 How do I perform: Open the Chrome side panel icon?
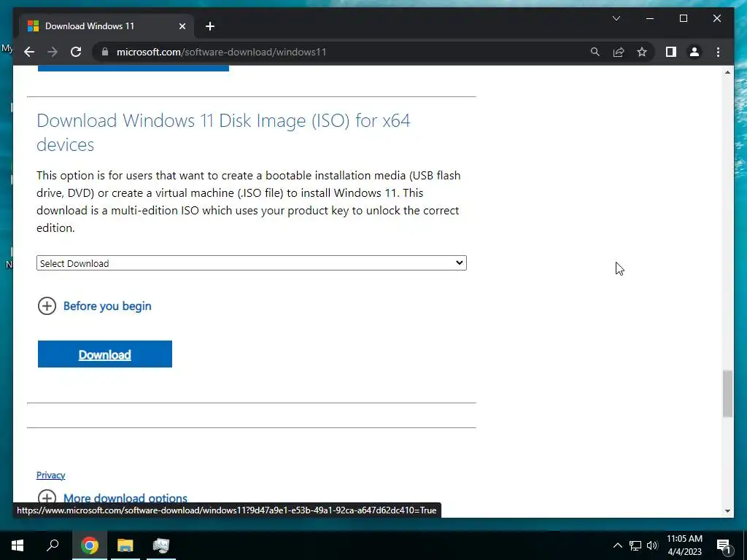[671, 52]
